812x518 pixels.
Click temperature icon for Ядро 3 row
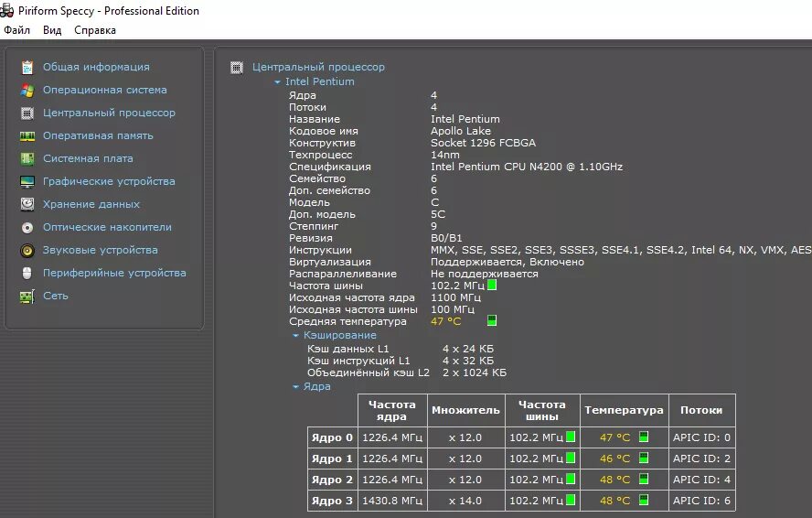(x=644, y=500)
